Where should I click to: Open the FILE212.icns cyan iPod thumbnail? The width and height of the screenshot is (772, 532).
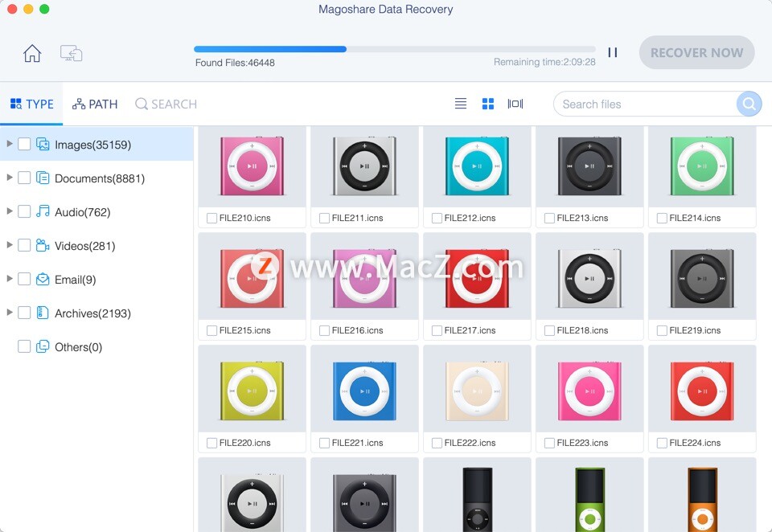click(477, 166)
